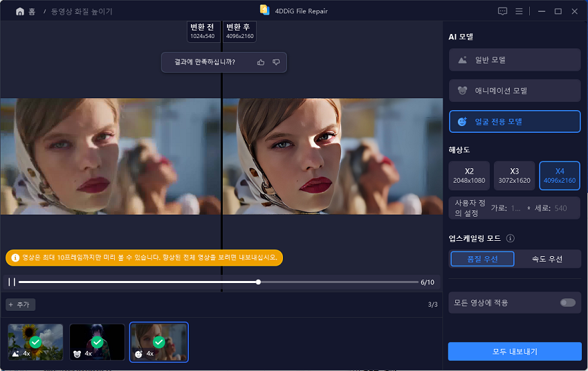The width and height of the screenshot is (588, 371).
Task: Select the 일반 모델 general model
Action: point(515,60)
